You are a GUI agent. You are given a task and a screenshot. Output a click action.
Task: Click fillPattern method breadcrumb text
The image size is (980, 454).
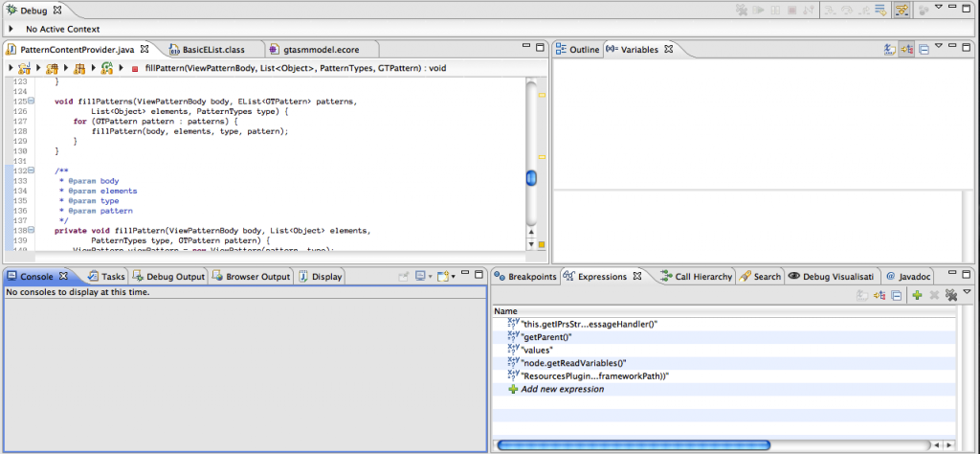[295, 68]
